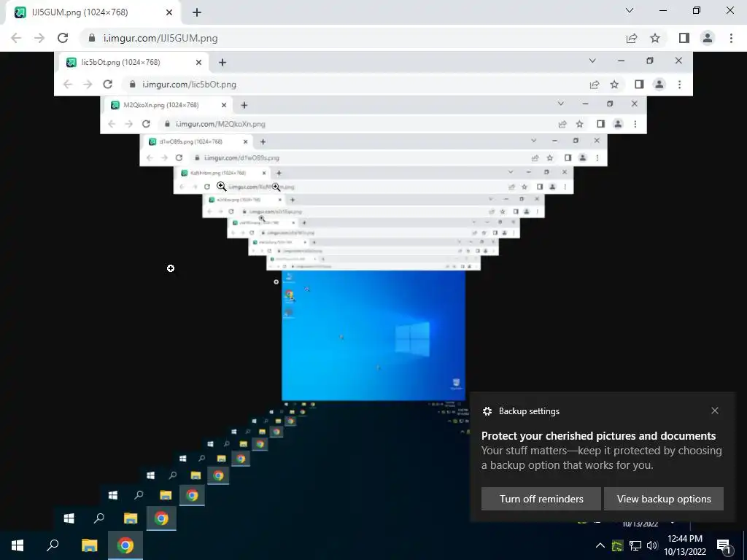Open the NVIDIA tray icon
The width and height of the screenshot is (747, 560).
coord(617,545)
